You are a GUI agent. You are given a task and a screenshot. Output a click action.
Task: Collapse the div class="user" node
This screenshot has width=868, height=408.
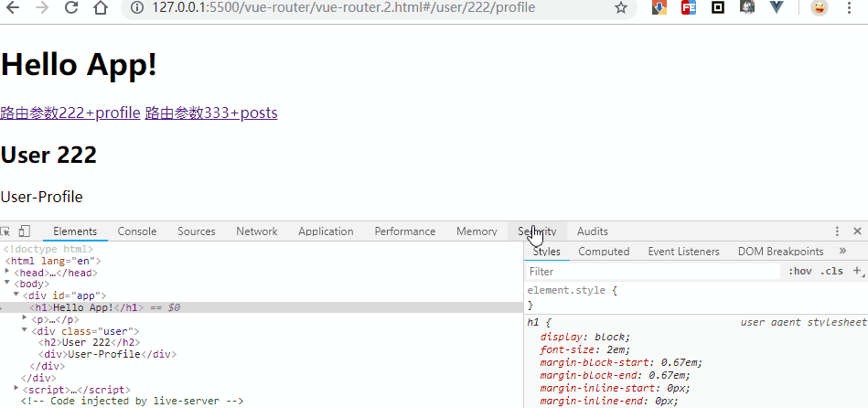25,330
